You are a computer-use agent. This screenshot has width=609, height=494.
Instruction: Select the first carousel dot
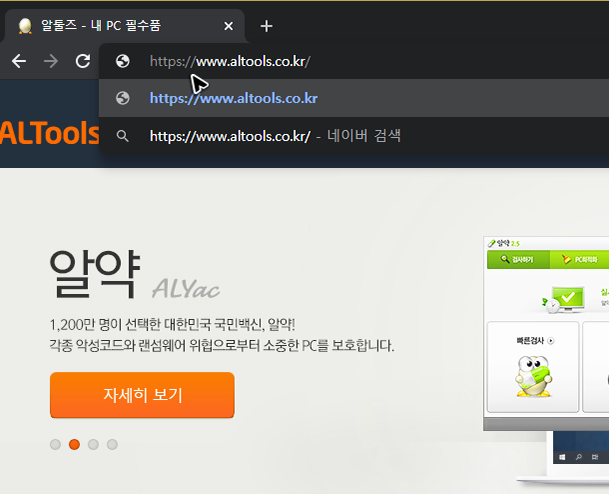coord(56,444)
